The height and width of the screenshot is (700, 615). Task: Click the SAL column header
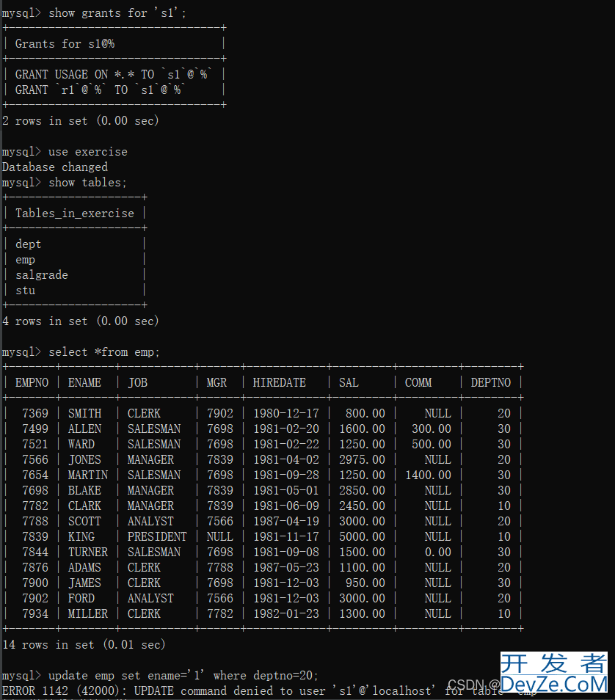pyautogui.click(x=349, y=382)
